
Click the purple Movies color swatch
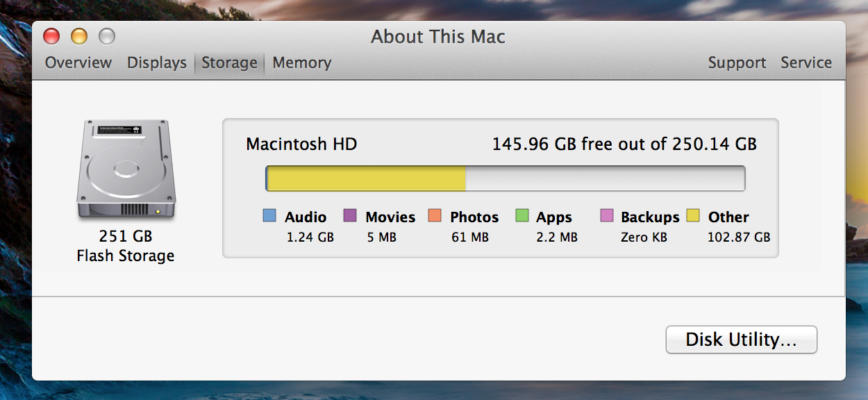[x=350, y=215]
